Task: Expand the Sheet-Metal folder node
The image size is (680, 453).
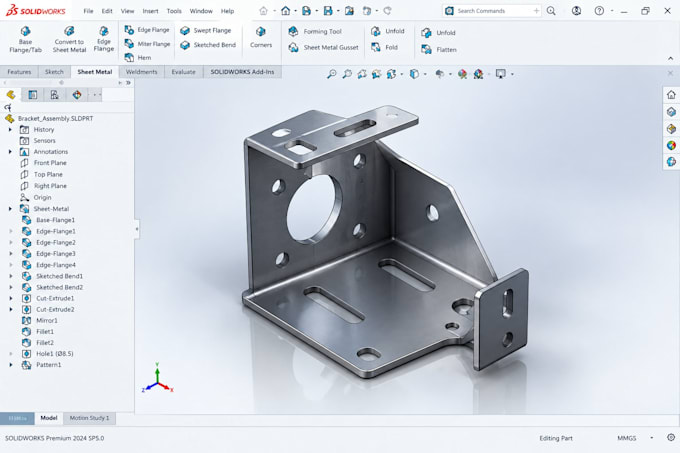Action: click(x=10, y=209)
